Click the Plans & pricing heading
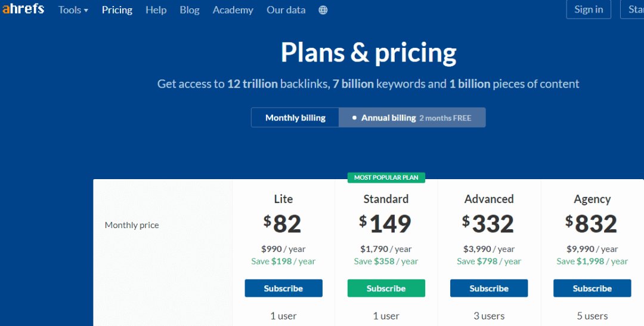 click(369, 53)
